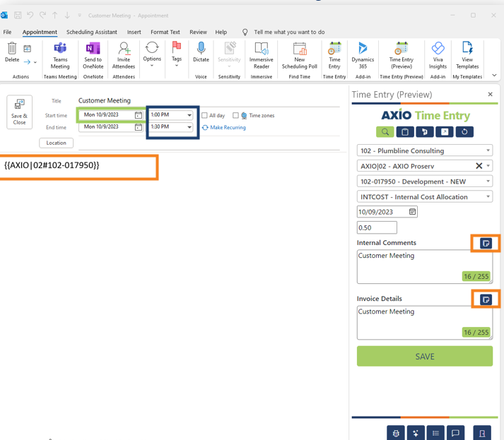Viewport: 504px width, 440px height.
Task: Start a Teams Meeting from the ribbon
Action: pyautogui.click(x=60, y=55)
